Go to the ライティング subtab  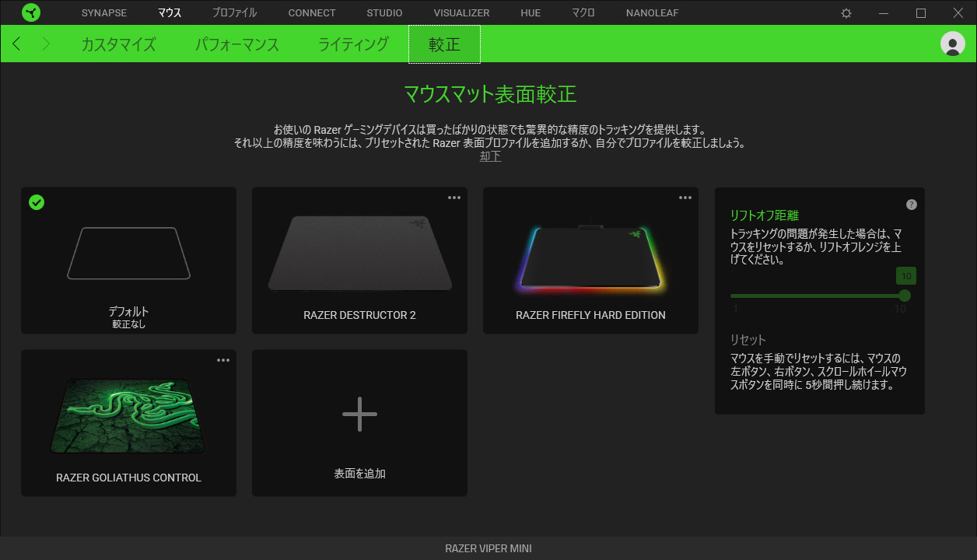(353, 44)
